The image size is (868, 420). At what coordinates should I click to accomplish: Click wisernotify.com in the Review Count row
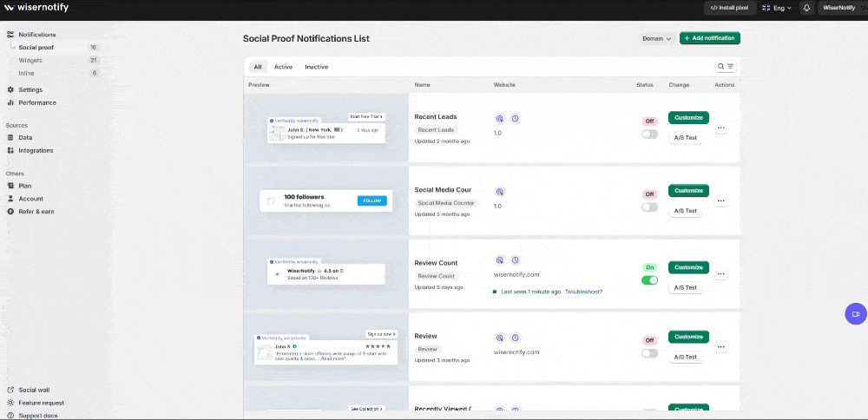click(516, 274)
